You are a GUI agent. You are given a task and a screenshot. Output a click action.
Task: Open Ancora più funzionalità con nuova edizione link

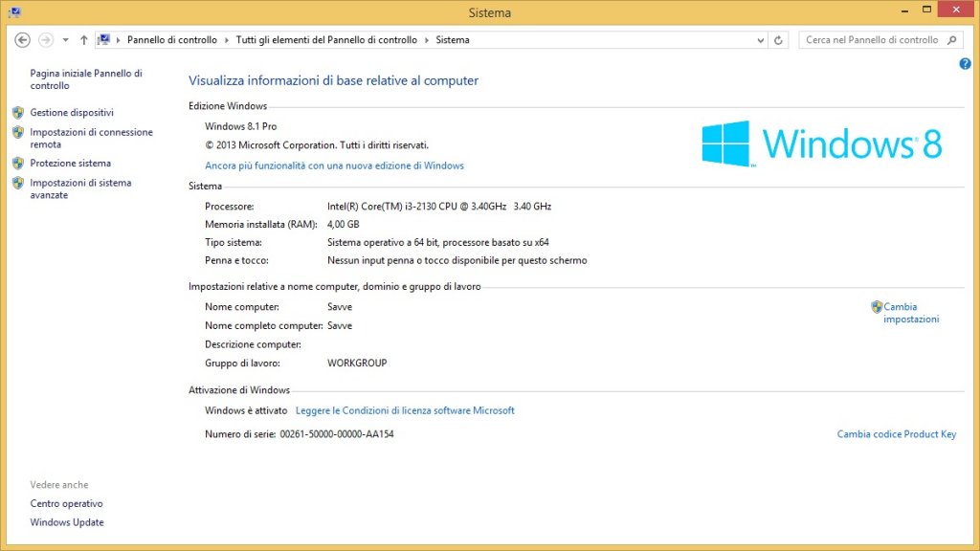334,165
